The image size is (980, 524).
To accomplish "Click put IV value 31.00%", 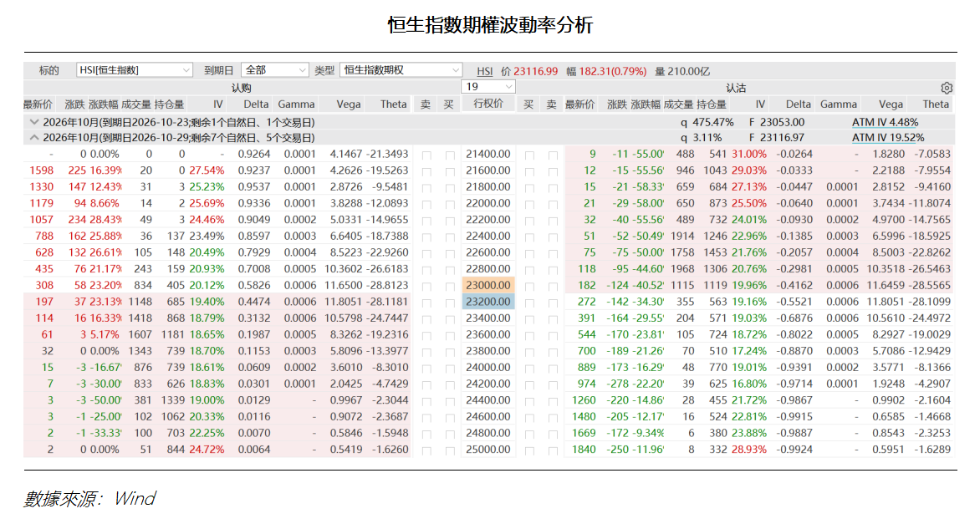I will pyautogui.click(x=748, y=155).
